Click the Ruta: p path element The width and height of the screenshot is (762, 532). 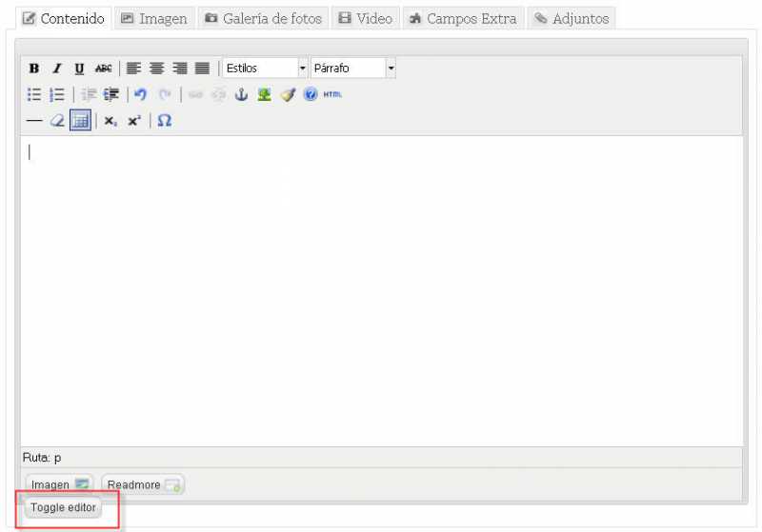pos(57,458)
